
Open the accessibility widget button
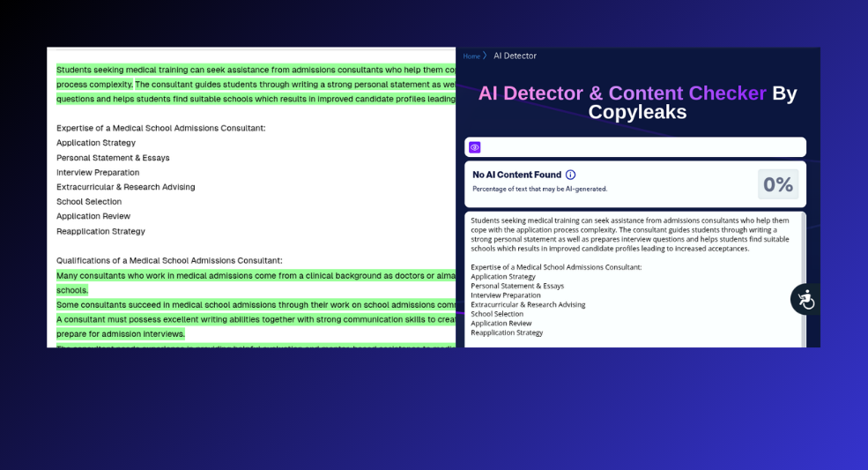coord(805,299)
